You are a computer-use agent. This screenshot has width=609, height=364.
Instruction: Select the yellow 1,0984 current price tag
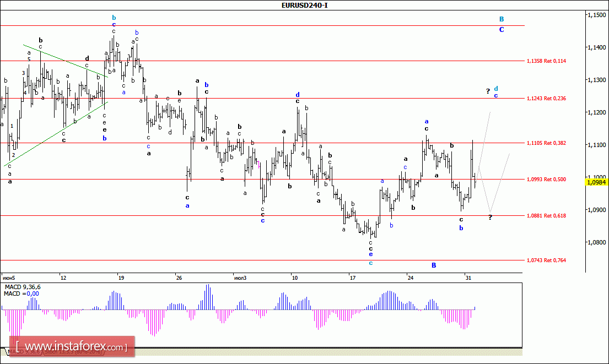tap(597, 182)
